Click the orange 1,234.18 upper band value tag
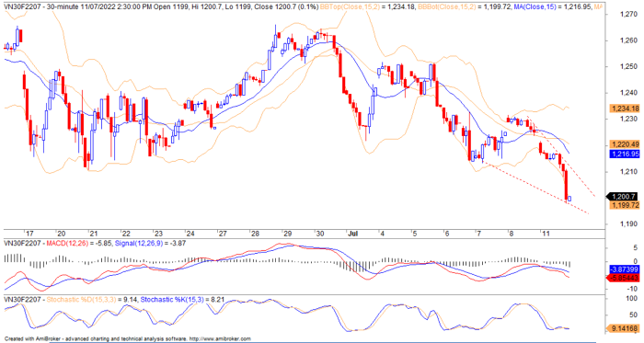 (625, 109)
